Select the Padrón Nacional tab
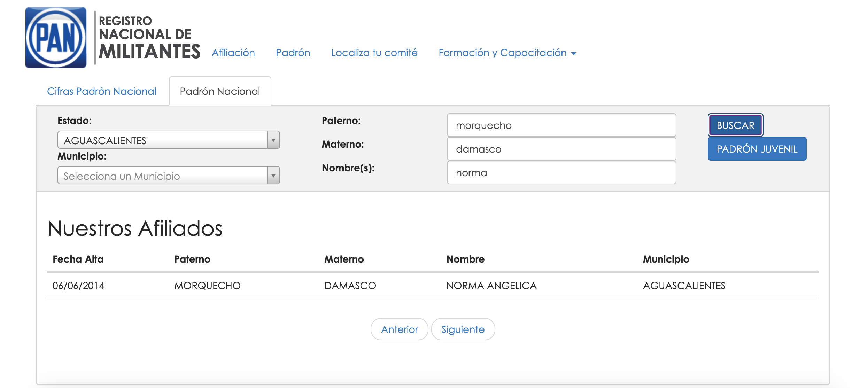The width and height of the screenshot is (868, 388). [220, 91]
